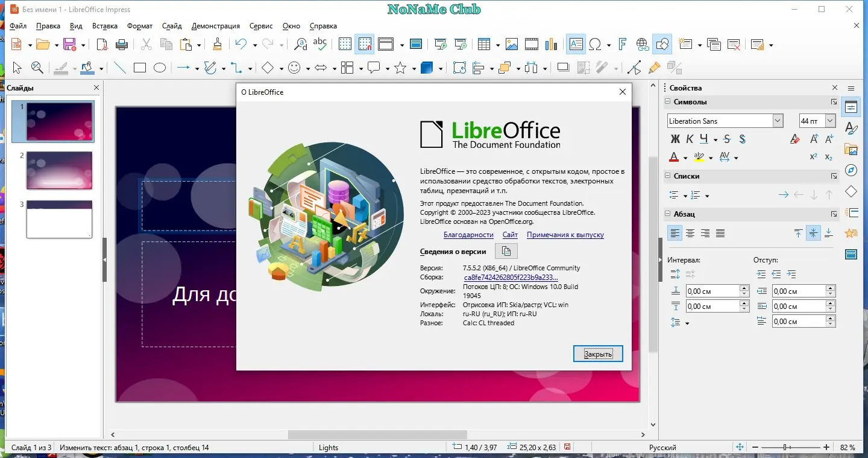The image size is (868, 458).
Task: Toggle italic in the Properties sidebar
Action: coord(690,139)
